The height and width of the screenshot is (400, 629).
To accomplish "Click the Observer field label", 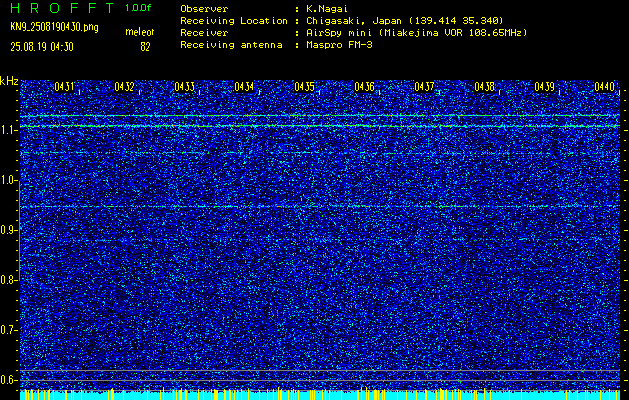I will coord(204,9).
